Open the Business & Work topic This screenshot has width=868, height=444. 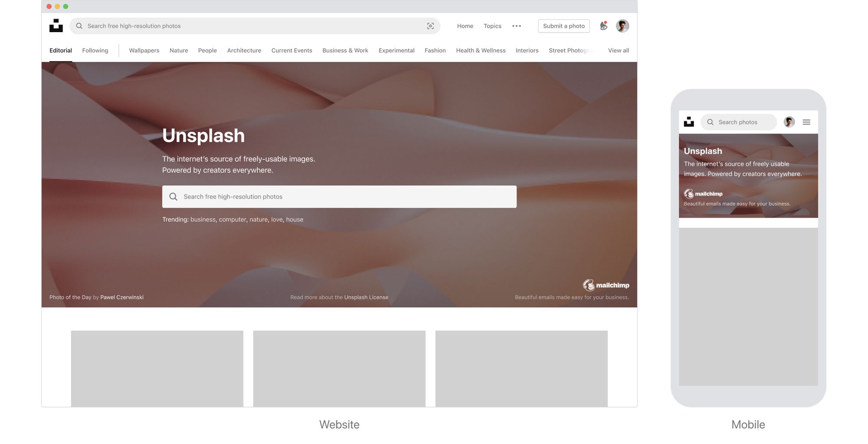[x=345, y=50]
